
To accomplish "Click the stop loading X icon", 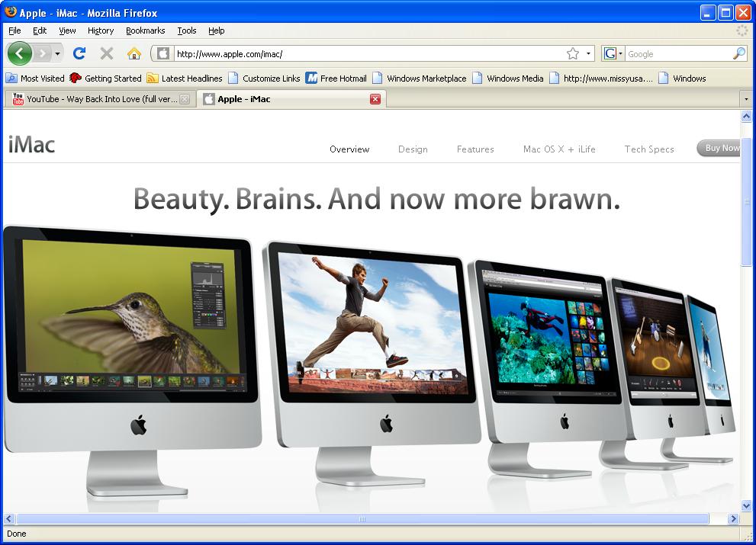I will (107, 53).
